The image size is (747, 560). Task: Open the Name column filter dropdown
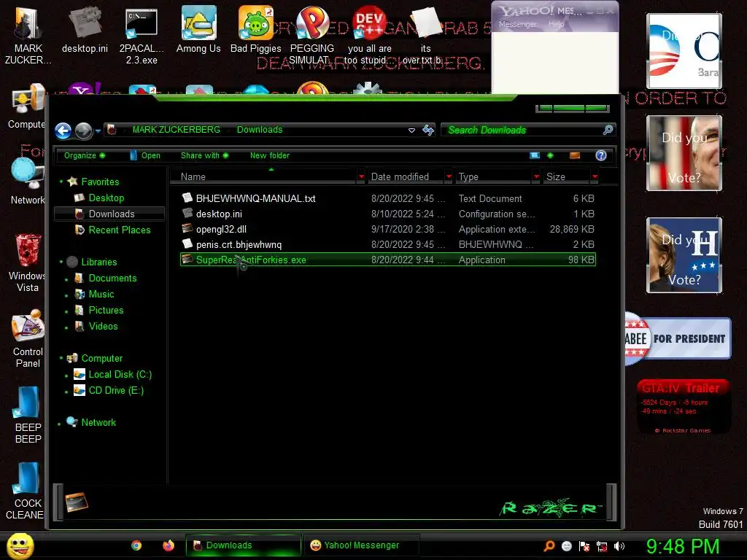click(361, 176)
